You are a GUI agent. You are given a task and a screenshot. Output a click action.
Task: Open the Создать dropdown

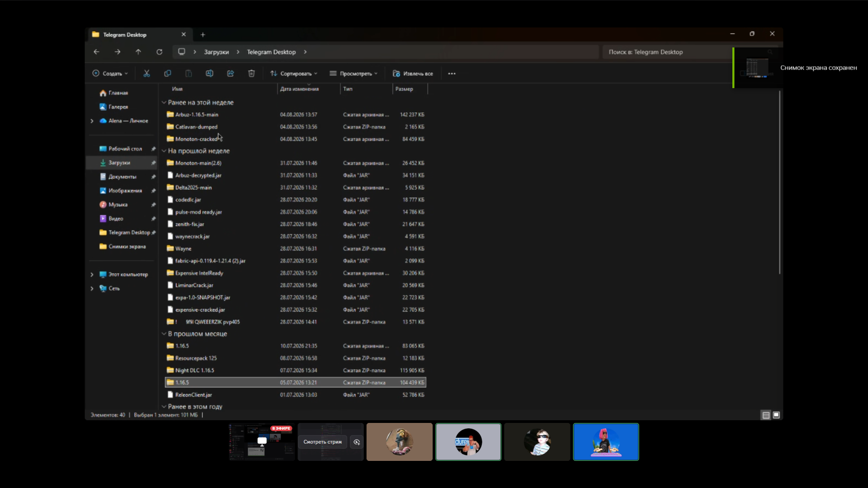click(110, 73)
